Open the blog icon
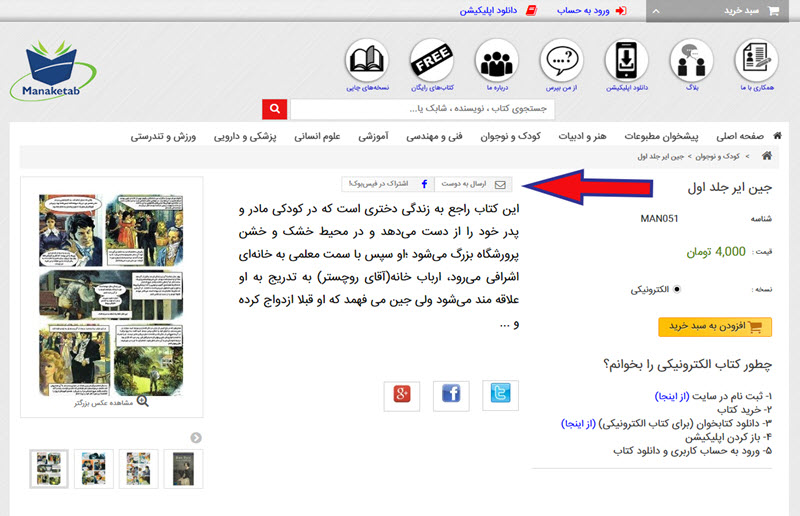This screenshot has width=800, height=516. tap(692, 61)
